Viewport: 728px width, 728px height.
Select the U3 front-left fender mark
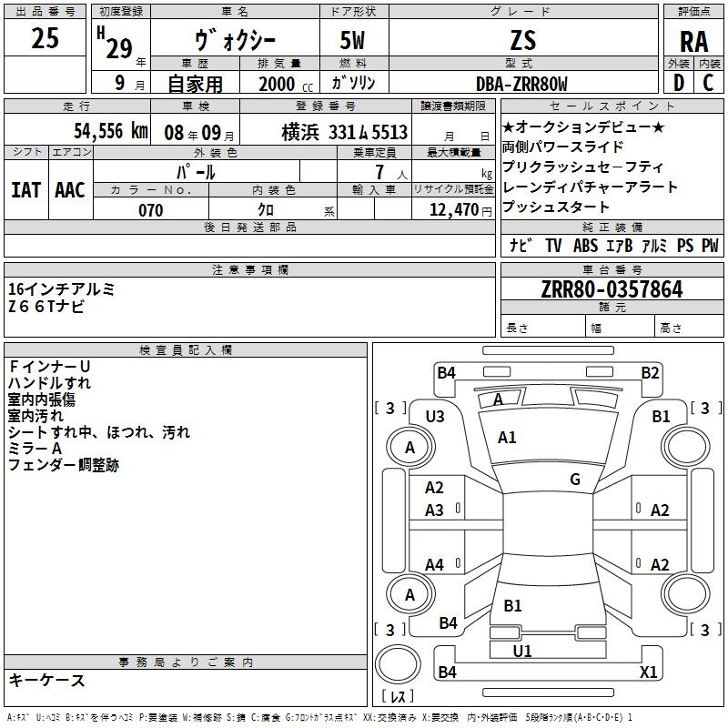click(435, 416)
